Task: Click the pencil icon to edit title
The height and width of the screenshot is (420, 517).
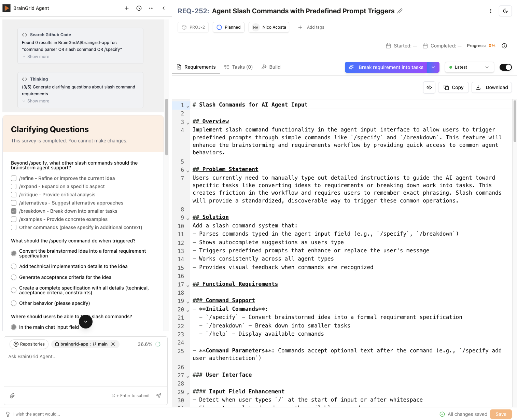Action: pyautogui.click(x=400, y=11)
